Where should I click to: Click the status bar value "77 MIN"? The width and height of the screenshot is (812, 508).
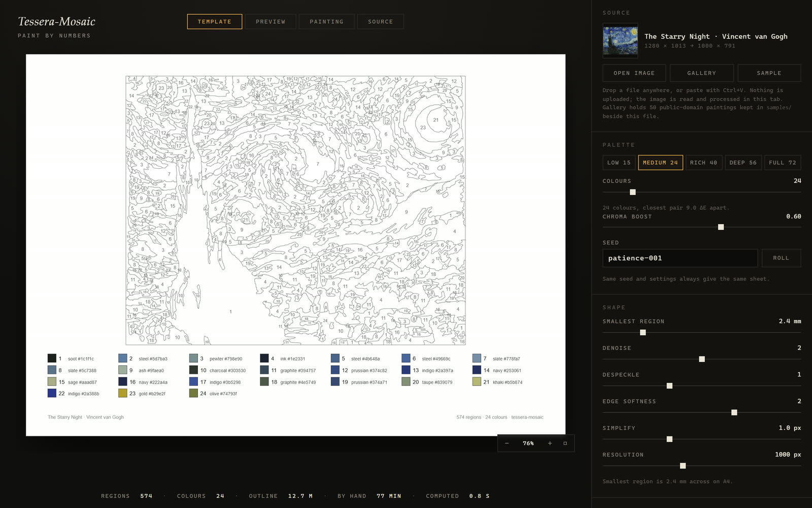pyautogui.click(x=389, y=496)
